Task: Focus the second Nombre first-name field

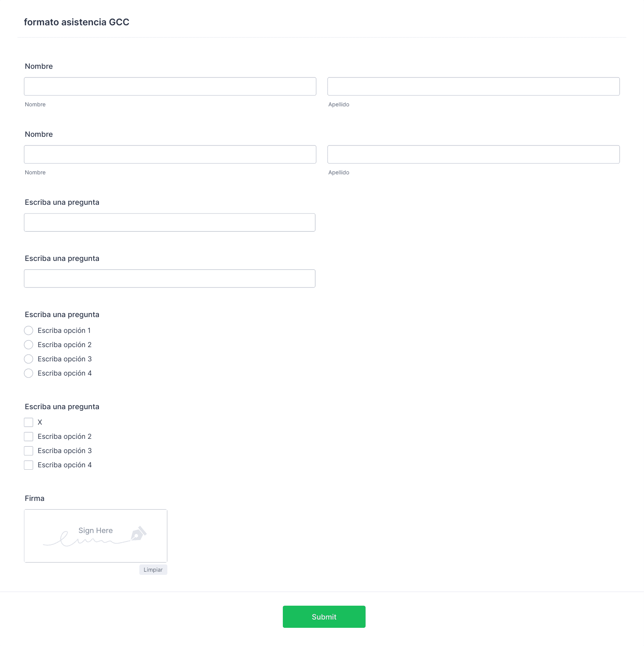Action: (x=170, y=154)
